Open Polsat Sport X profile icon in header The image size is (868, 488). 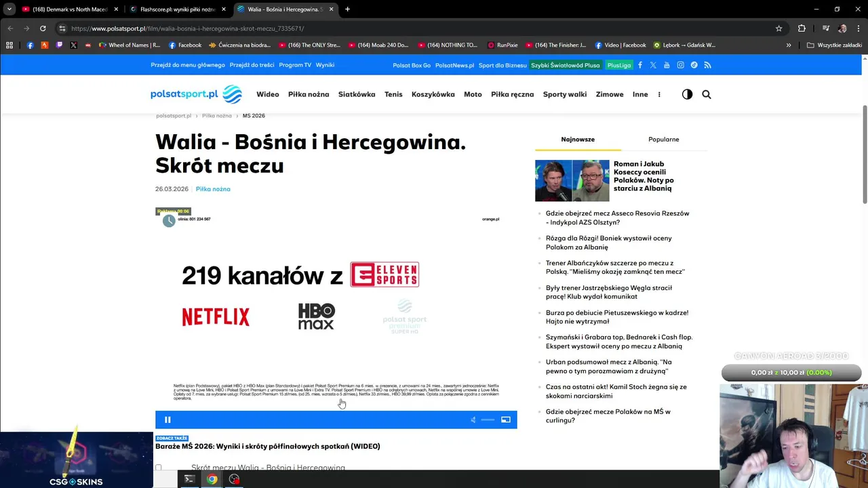click(653, 65)
